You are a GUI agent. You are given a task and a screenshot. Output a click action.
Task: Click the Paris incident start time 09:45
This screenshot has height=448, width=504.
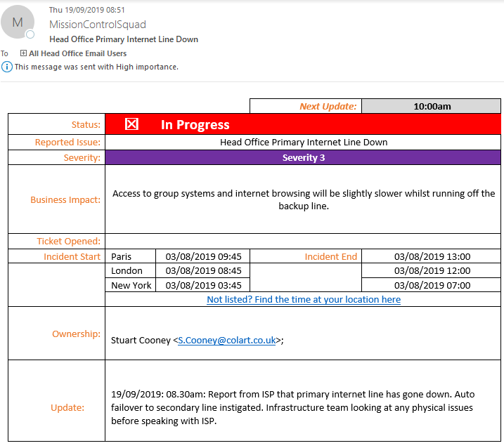pos(203,256)
